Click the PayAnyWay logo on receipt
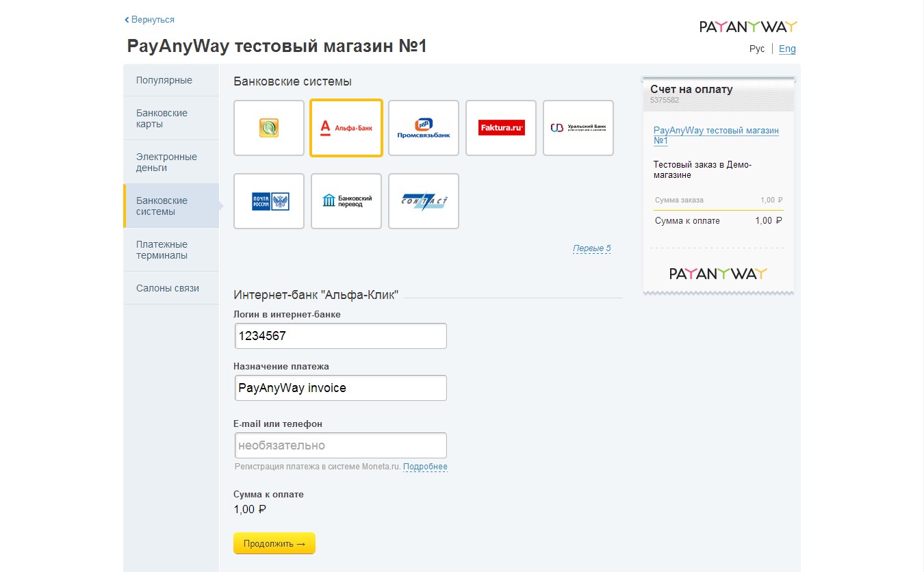Viewport: 924px width, 572px height. click(718, 274)
